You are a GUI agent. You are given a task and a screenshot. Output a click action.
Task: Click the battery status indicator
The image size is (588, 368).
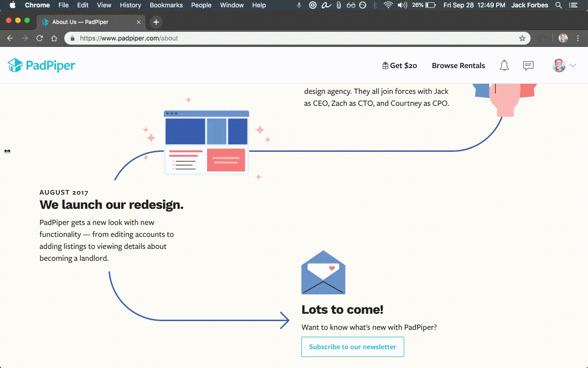pos(424,5)
